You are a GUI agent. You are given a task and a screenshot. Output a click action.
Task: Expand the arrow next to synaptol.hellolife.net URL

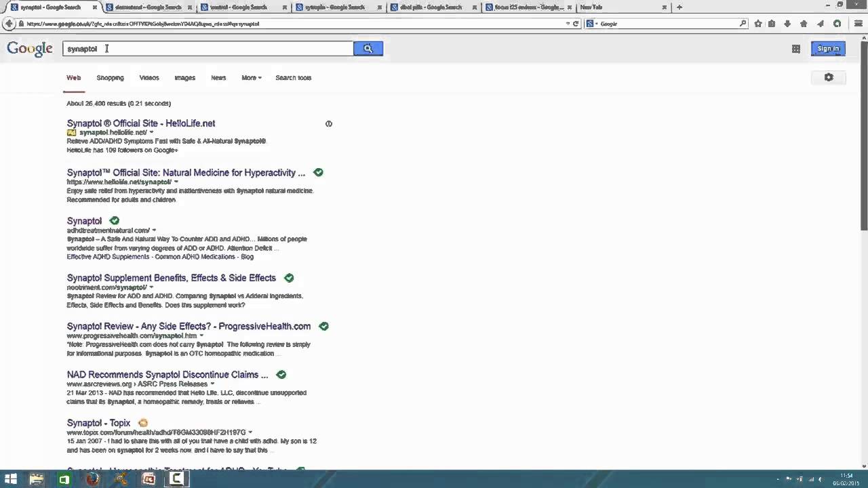pyautogui.click(x=151, y=133)
